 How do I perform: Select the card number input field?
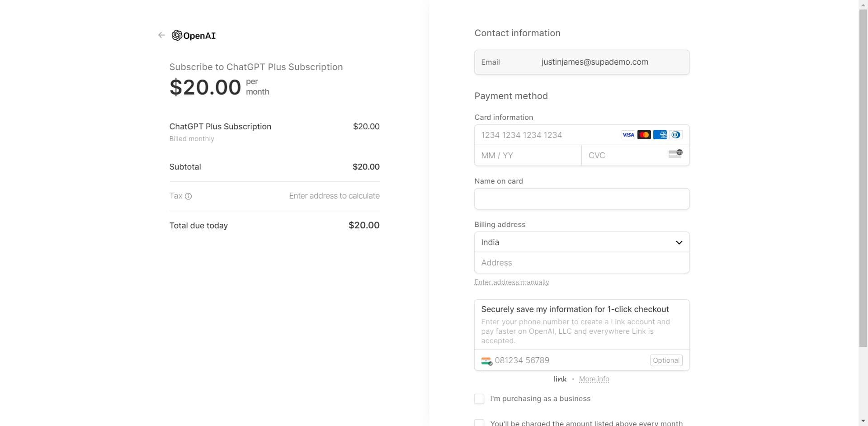click(x=542, y=135)
